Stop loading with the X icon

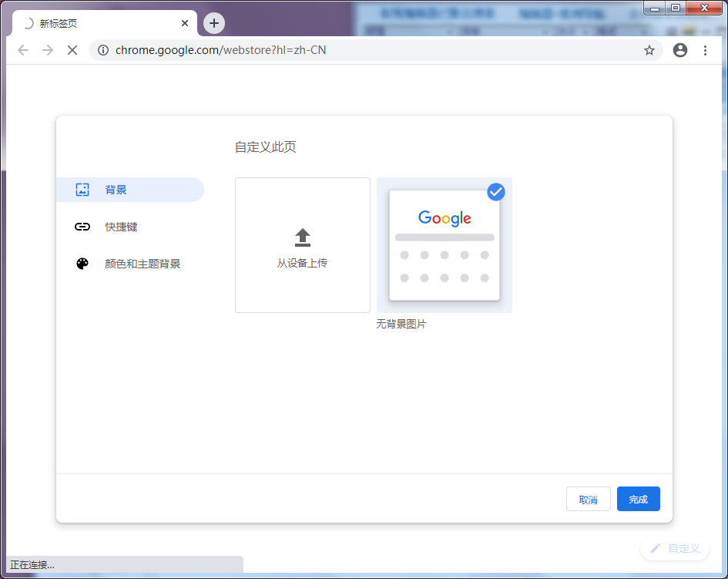coord(72,49)
